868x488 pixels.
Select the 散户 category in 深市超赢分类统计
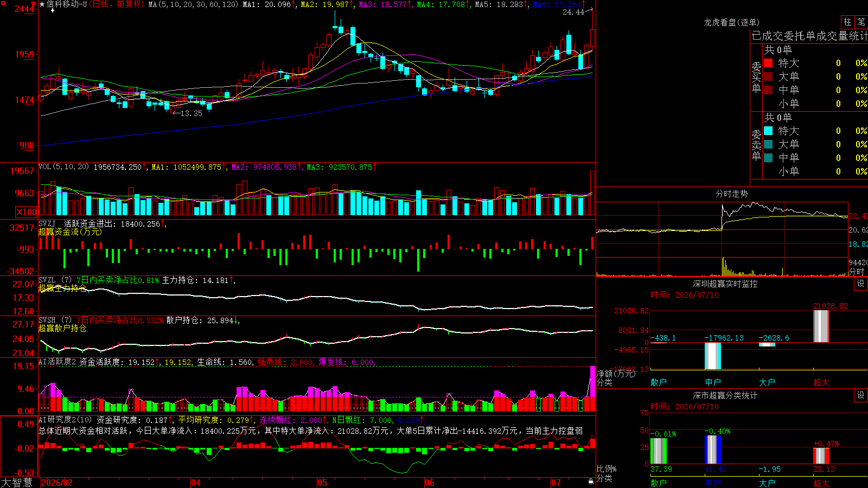coord(659,483)
